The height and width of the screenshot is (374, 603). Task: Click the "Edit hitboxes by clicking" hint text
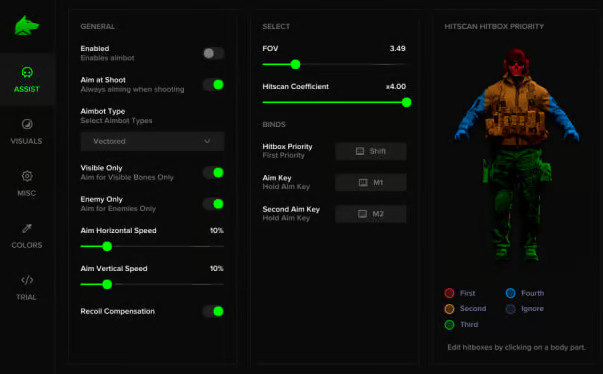pos(516,347)
